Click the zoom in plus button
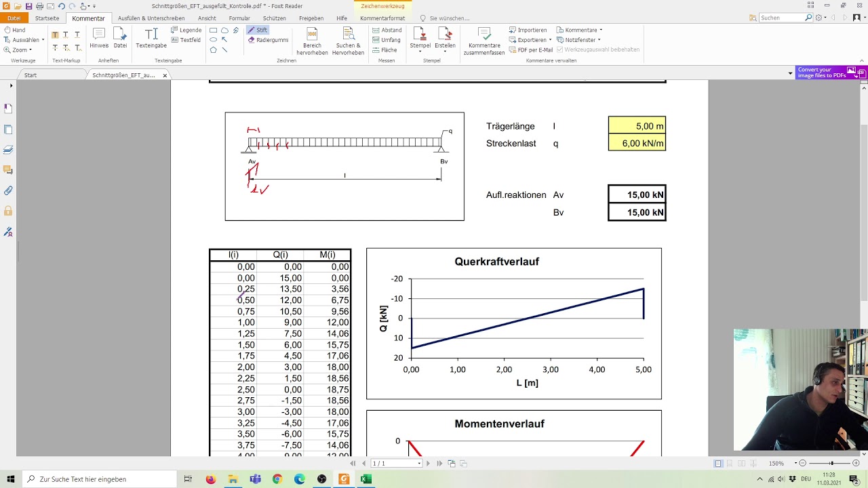Image resolution: width=868 pixels, height=488 pixels. click(x=856, y=463)
